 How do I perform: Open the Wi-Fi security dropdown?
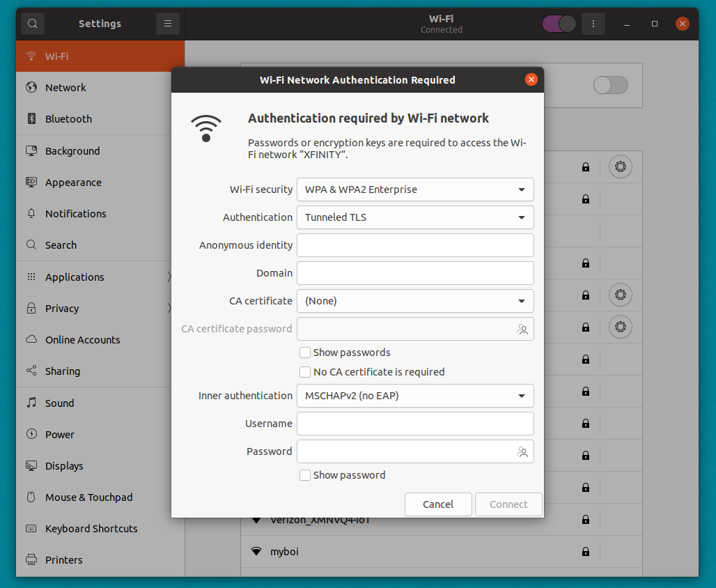click(x=415, y=189)
